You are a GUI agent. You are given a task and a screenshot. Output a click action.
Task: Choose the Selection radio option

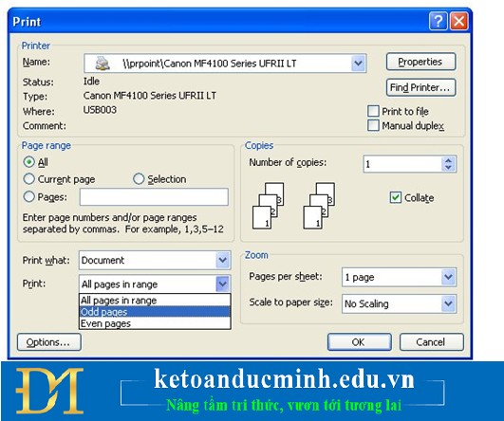[139, 179]
